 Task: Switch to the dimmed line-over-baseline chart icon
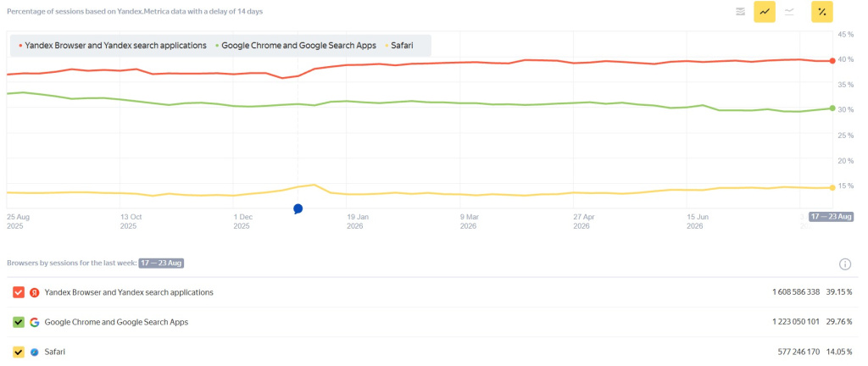[789, 12]
